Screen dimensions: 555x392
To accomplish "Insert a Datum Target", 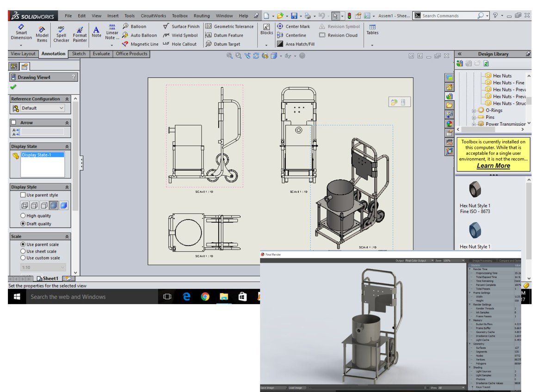I will (222, 44).
